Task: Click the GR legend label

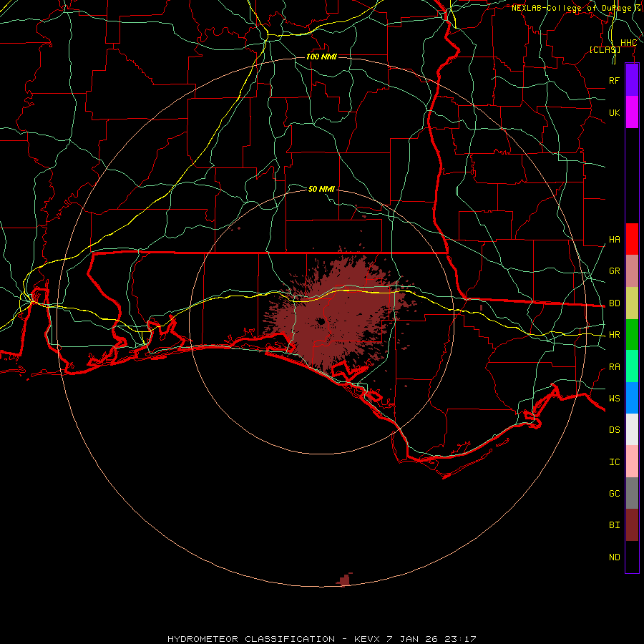Action: [x=614, y=271]
